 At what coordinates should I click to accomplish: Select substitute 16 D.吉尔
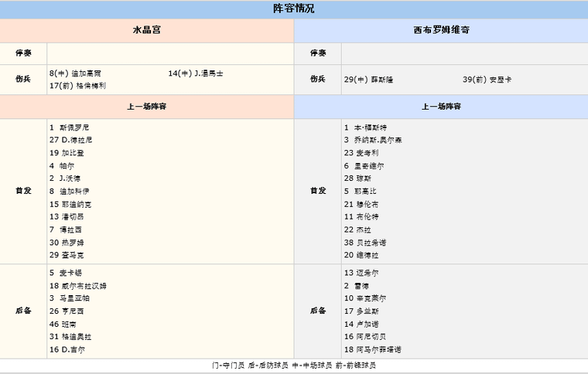click(x=67, y=350)
